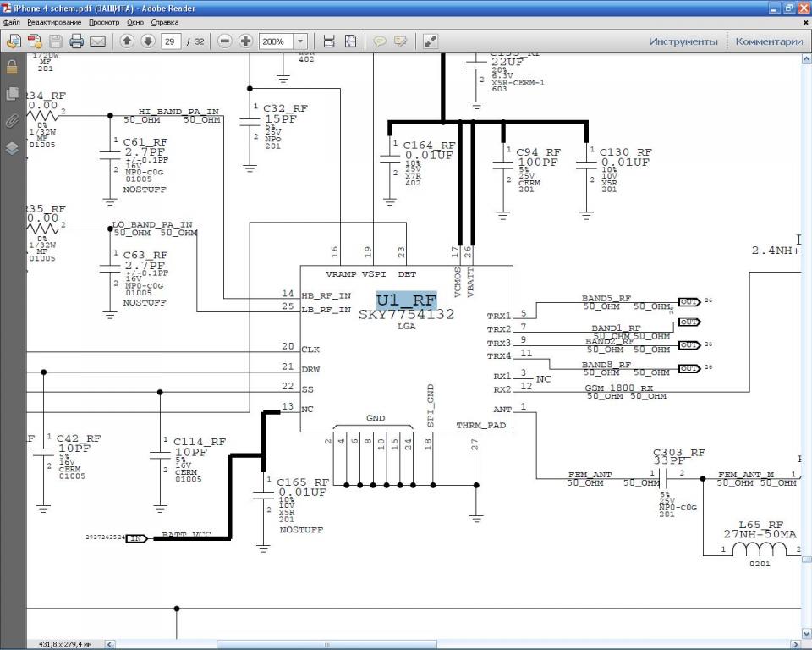Click the page number field 29
812x650 pixels.
point(171,41)
